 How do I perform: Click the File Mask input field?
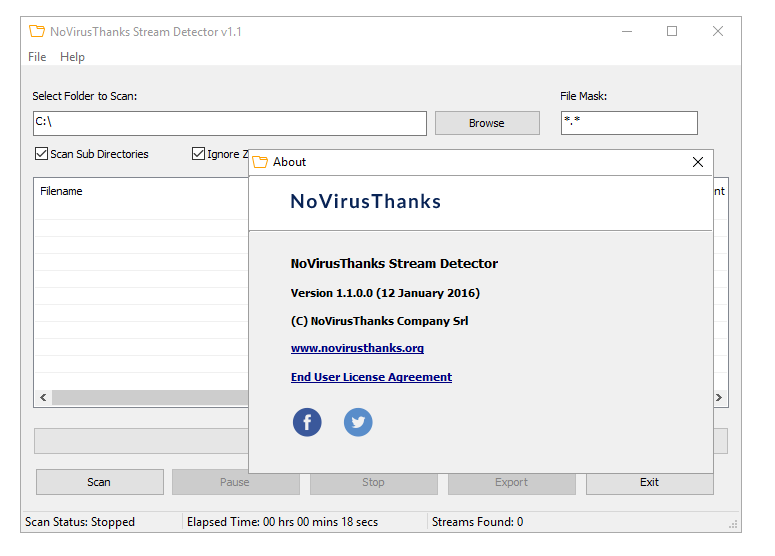point(629,123)
